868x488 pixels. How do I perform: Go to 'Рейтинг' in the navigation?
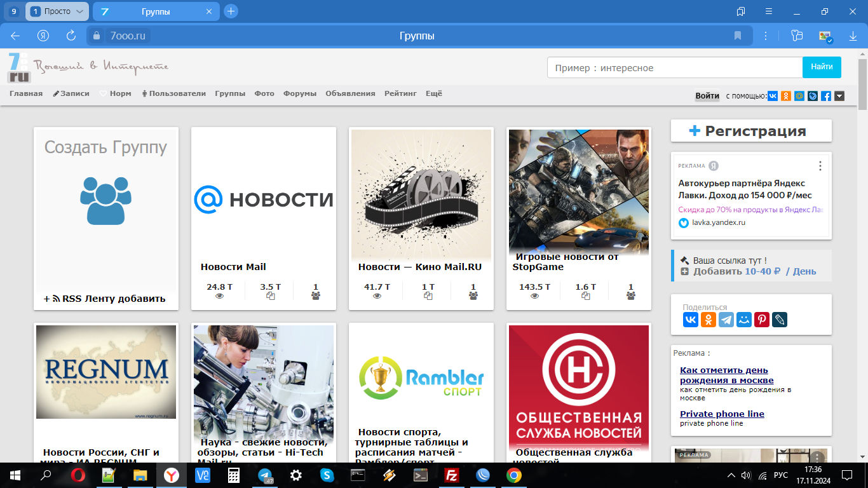tap(400, 93)
